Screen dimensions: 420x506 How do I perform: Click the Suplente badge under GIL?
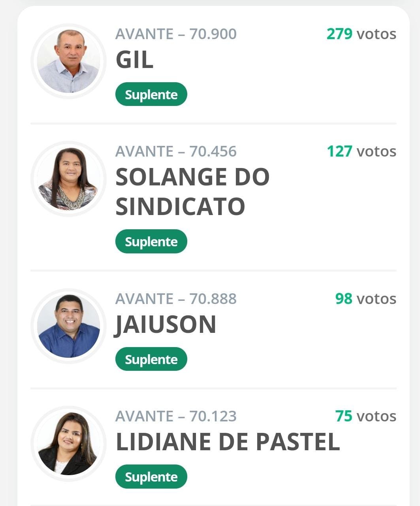pos(151,94)
